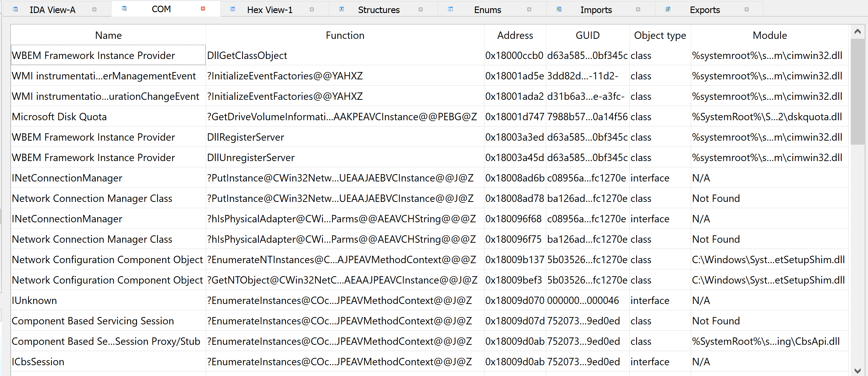Close the Hex View-1 tab
The width and height of the screenshot is (868, 376).
point(312,9)
